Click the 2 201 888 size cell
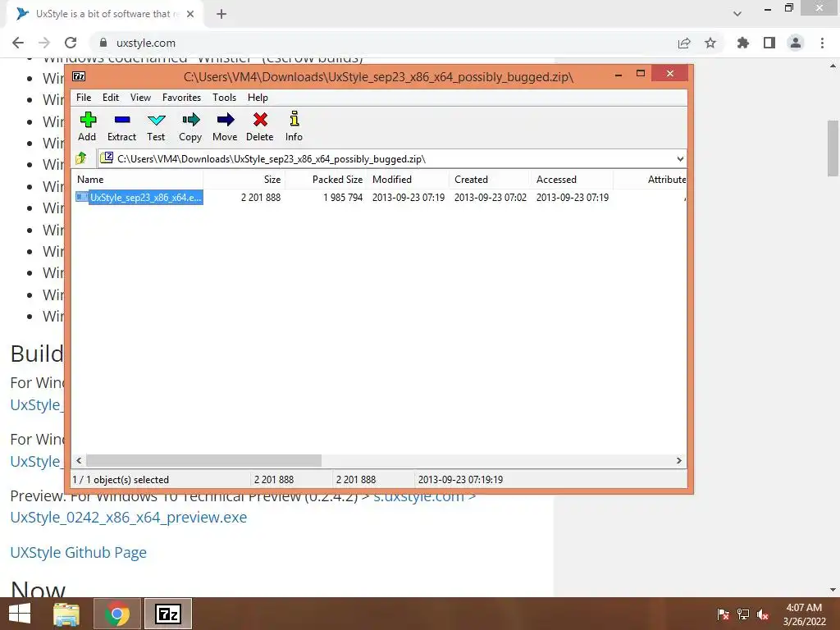 point(260,197)
